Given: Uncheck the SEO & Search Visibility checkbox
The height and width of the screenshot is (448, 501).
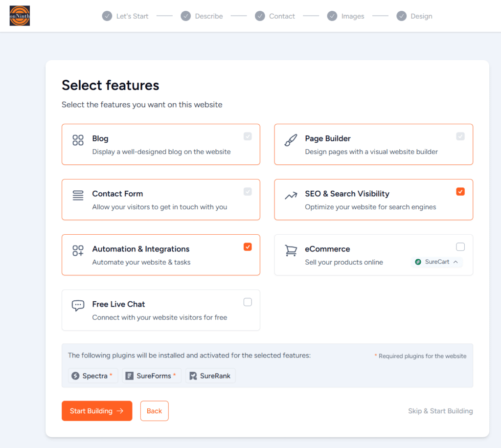Looking at the screenshot, I should (460, 192).
